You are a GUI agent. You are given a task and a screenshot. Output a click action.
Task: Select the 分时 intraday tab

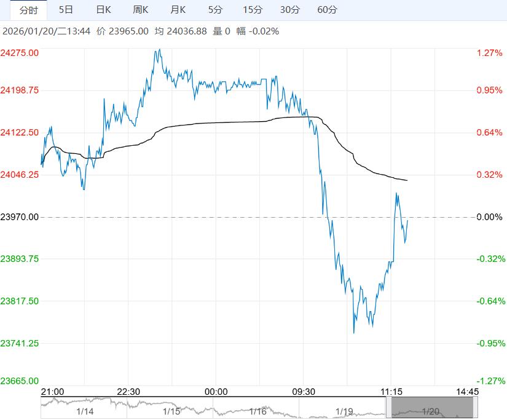pos(28,10)
